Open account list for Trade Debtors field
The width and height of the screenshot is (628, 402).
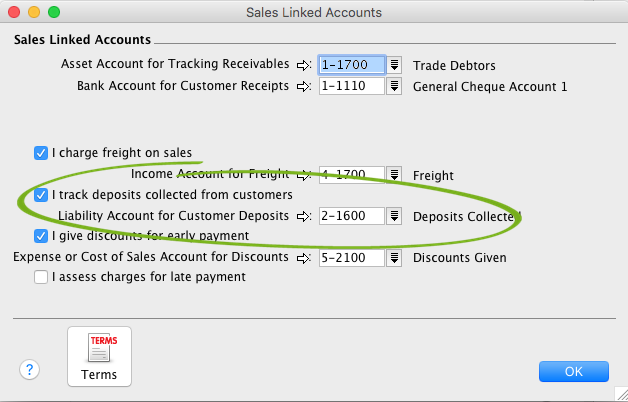[395, 65]
